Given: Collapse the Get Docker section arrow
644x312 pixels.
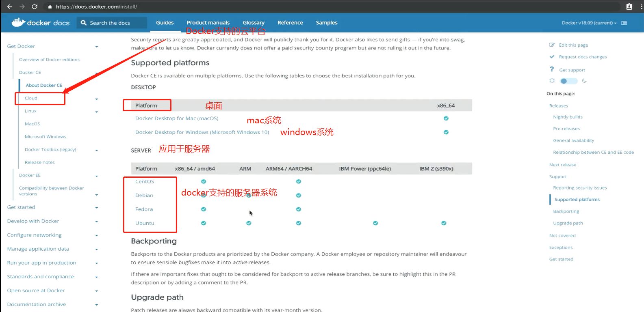Looking at the screenshot, I should tap(97, 47).
